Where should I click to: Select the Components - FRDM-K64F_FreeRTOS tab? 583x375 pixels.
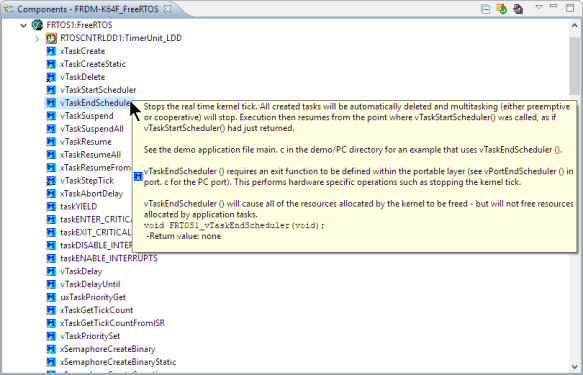88,9
